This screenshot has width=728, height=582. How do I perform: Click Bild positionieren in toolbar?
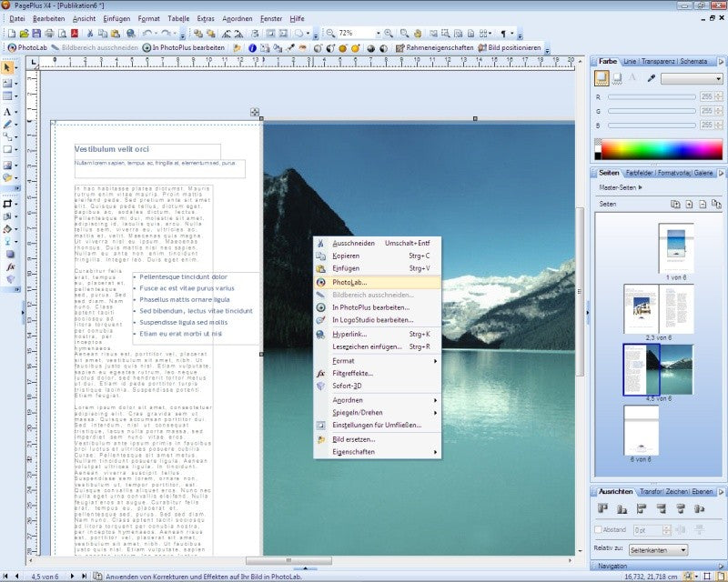pos(510,48)
